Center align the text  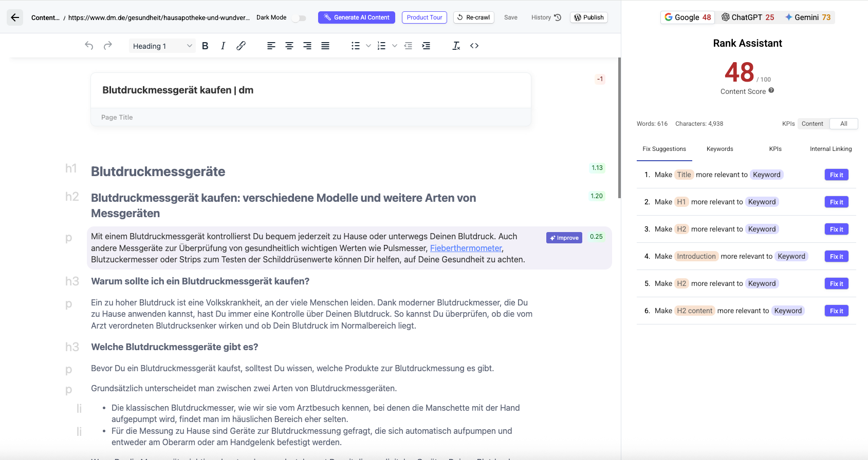(x=289, y=46)
